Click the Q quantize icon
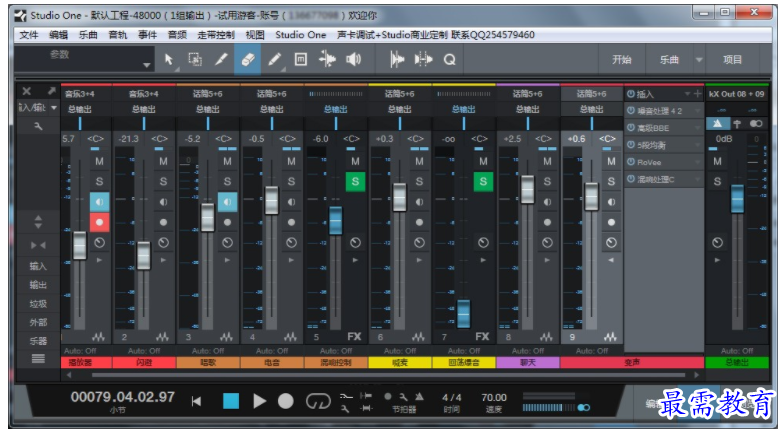 coord(449,60)
